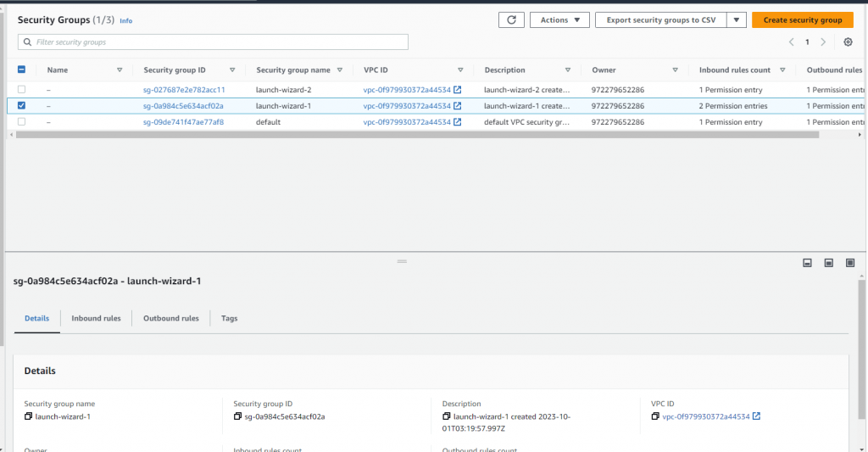868x452 pixels.
Task: Maximize the details split panel
Action: [x=850, y=263]
